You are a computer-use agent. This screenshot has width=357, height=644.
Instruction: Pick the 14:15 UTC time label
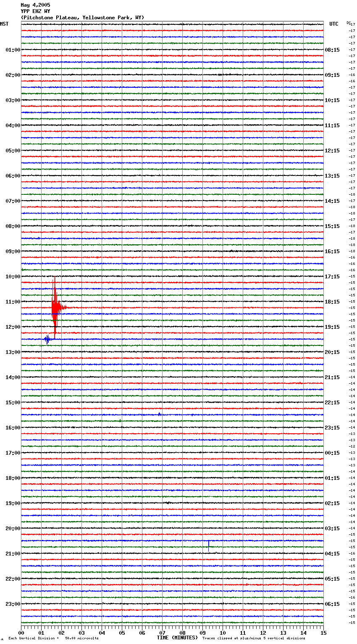[x=332, y=201]
